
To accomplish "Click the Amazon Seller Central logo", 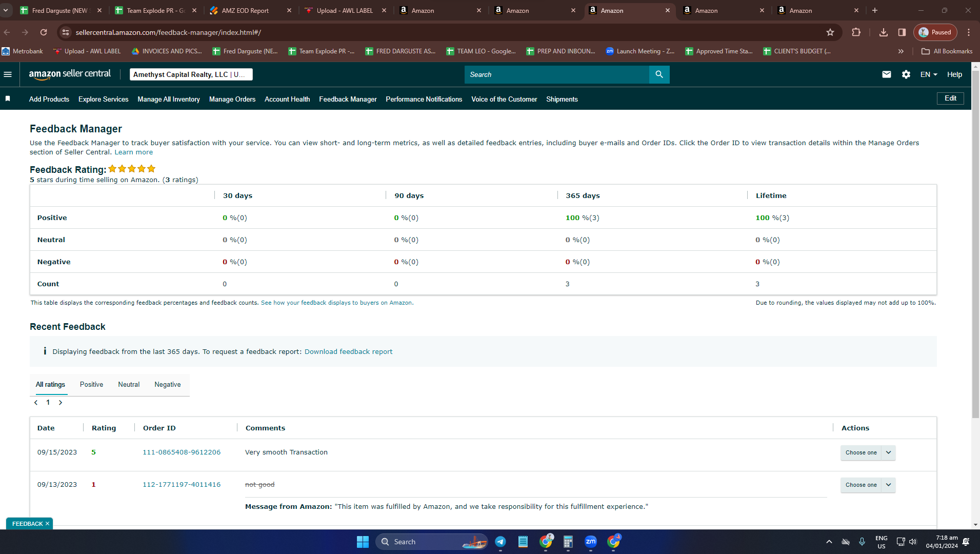I will coord(70,74).
